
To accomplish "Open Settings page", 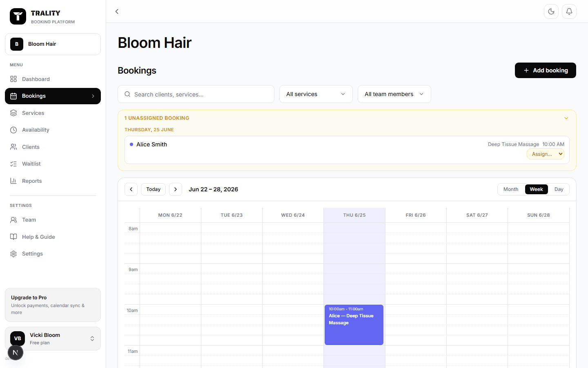I will (x=53, y=254).
